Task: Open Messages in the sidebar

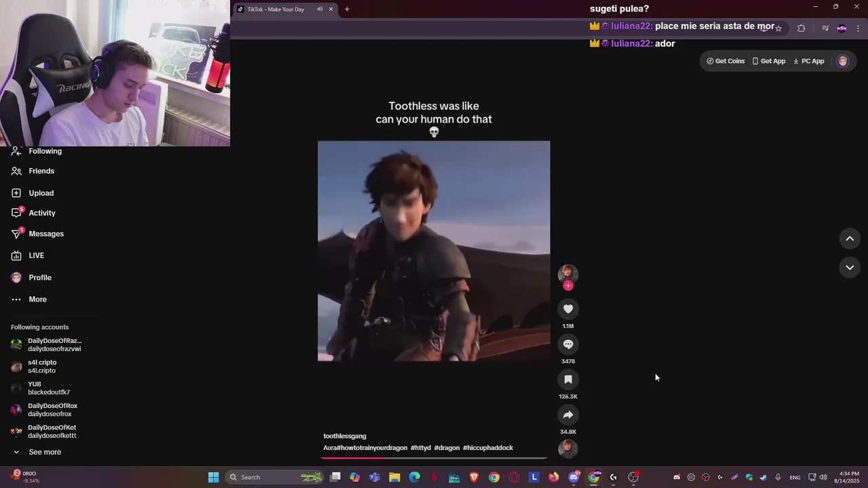Action: tap(37, 234)
